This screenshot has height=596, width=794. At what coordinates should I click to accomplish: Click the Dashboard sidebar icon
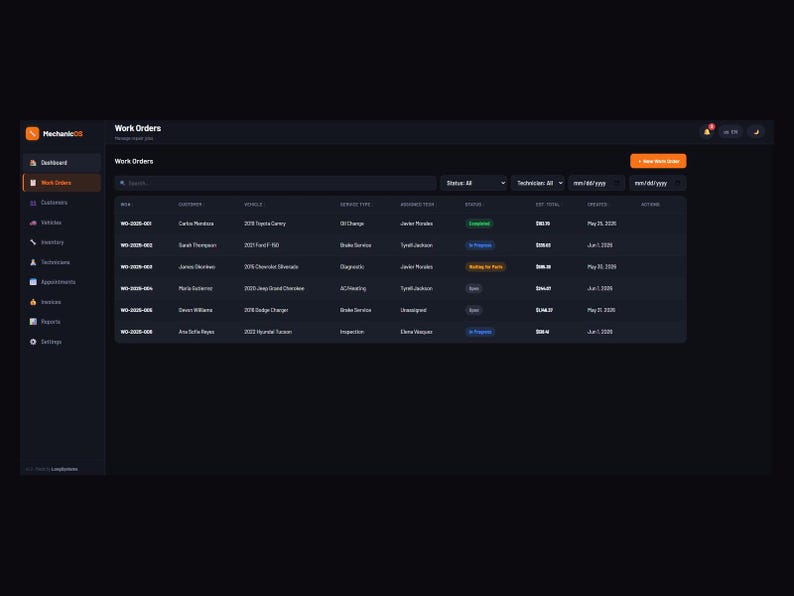(33, 163)
